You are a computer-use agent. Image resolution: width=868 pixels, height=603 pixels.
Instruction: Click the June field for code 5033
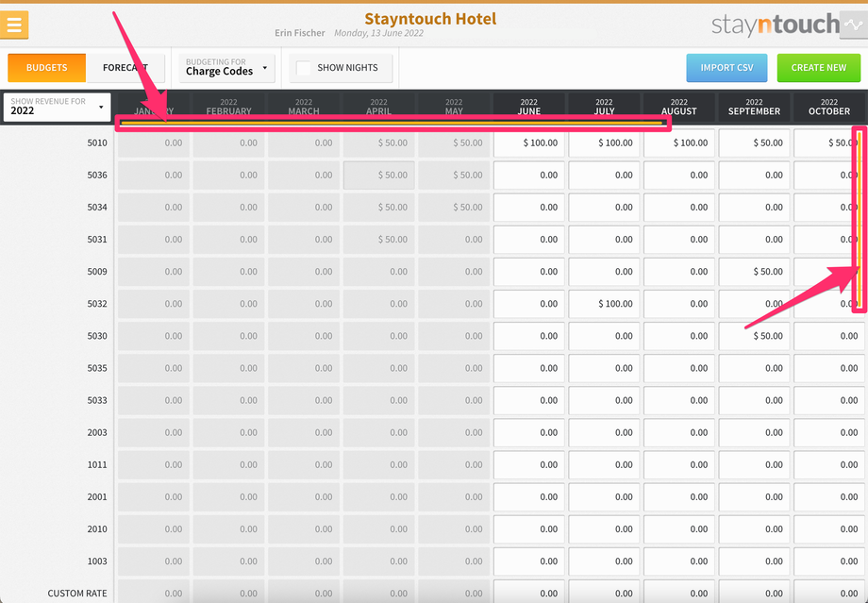click(528, 400)
